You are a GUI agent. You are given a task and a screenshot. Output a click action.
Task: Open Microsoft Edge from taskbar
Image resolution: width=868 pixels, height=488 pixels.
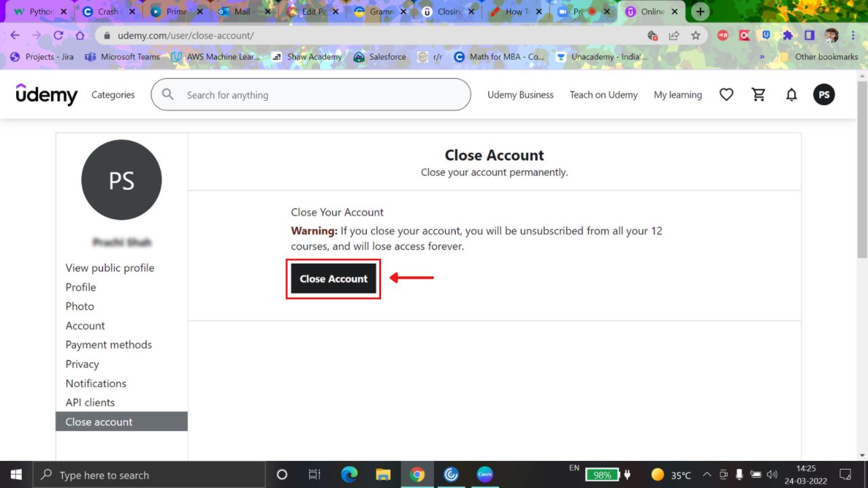[349, 474]
